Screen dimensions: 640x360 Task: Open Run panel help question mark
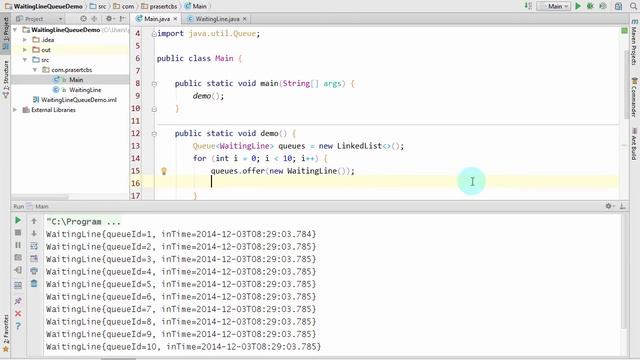18,326
